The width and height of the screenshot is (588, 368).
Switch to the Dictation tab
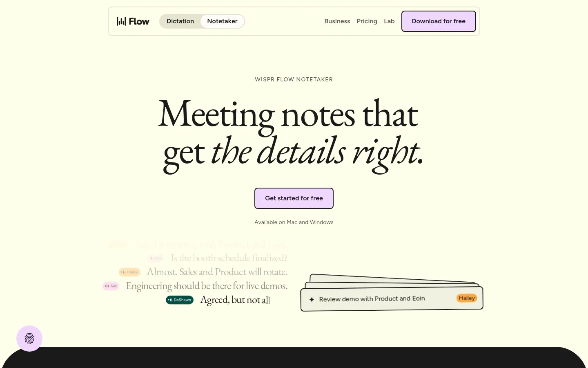tap(180, 21)
